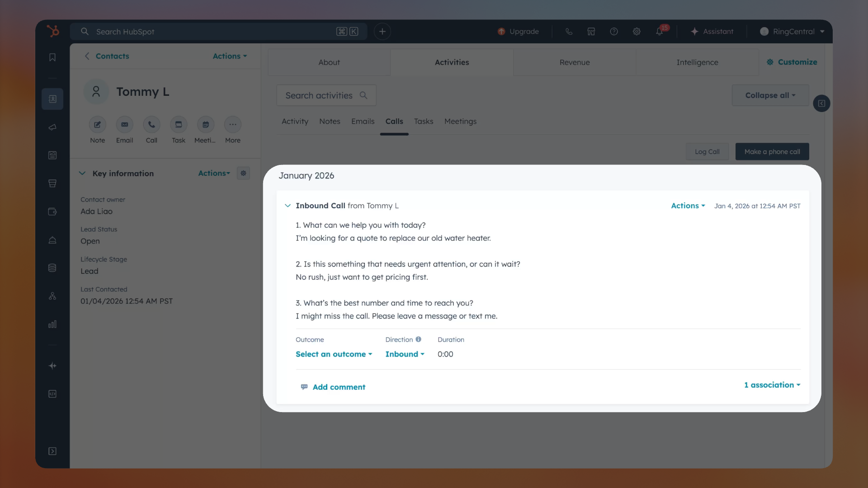Viewport: 868px width, 488px height.
Task: Collapse the Inbound Call entry chevron
Action: [288, 206]
